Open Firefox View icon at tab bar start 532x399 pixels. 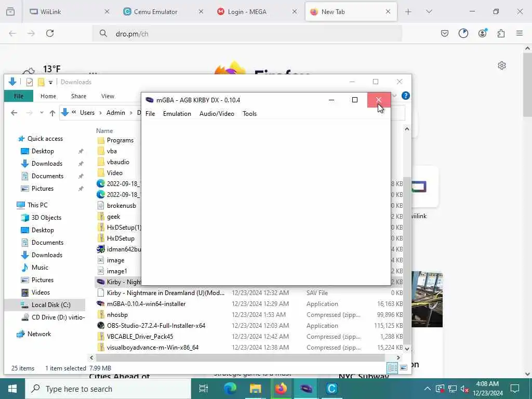pos(10,11)
